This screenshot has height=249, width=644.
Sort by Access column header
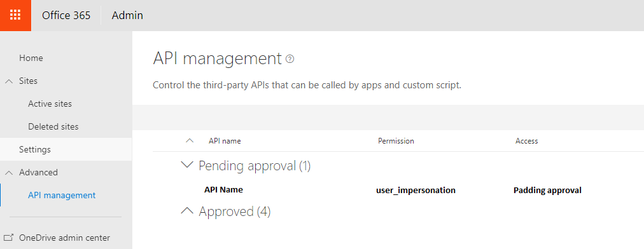coord(526,141)
